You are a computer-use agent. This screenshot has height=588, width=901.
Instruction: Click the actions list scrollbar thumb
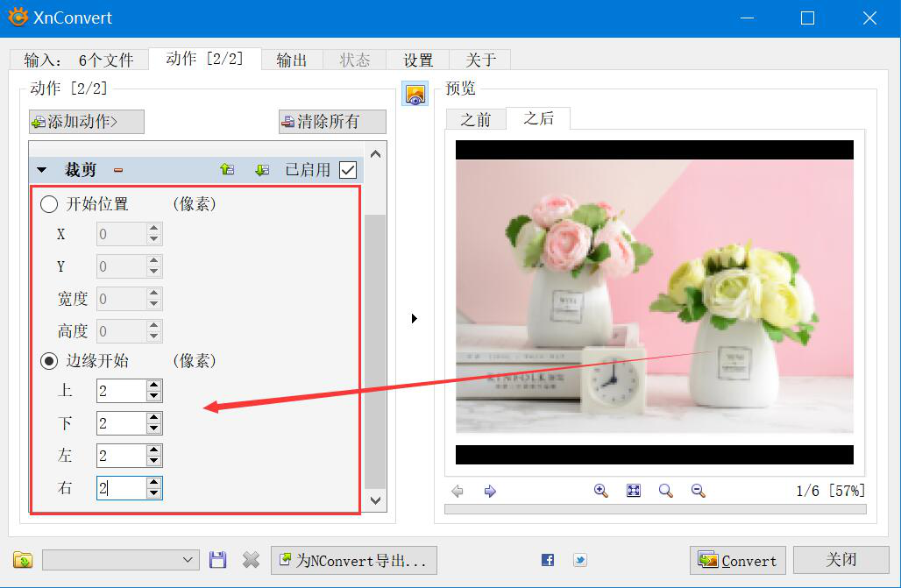pos(375,351)
